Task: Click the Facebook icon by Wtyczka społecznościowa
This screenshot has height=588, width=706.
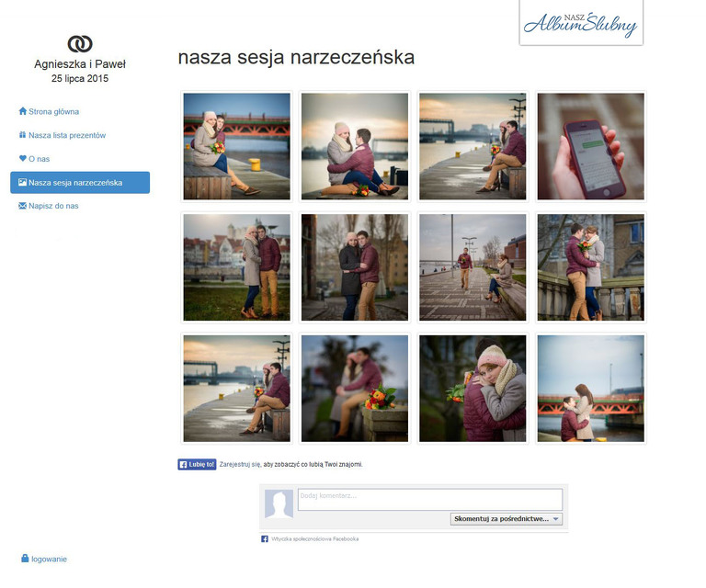Action: pos(265,539)
